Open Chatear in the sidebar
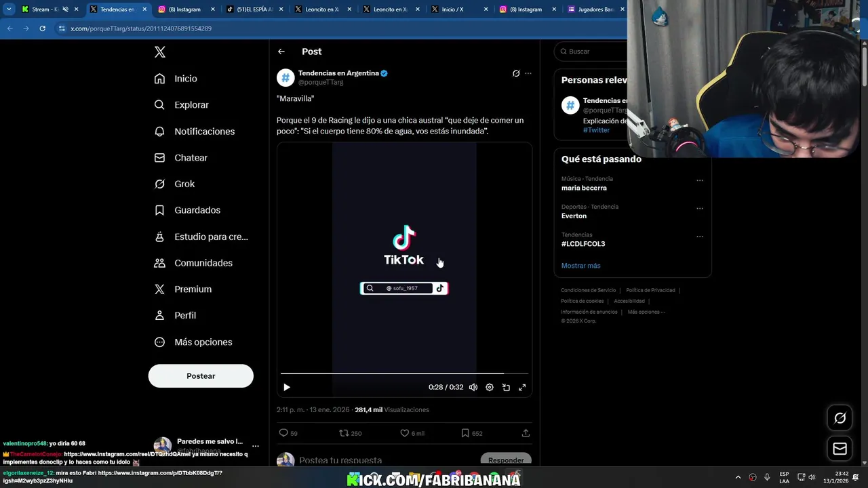Screen dimensions: 868x488 click(180, 157)
